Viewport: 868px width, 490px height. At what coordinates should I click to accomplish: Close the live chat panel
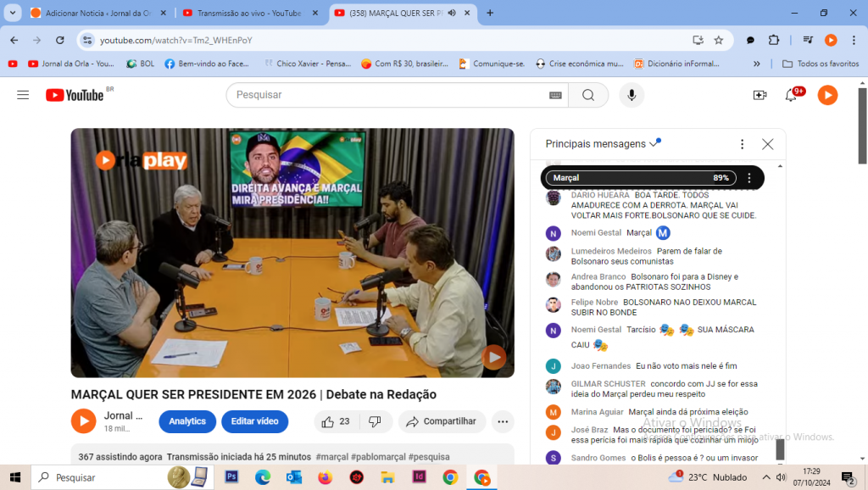pos(767,144)
